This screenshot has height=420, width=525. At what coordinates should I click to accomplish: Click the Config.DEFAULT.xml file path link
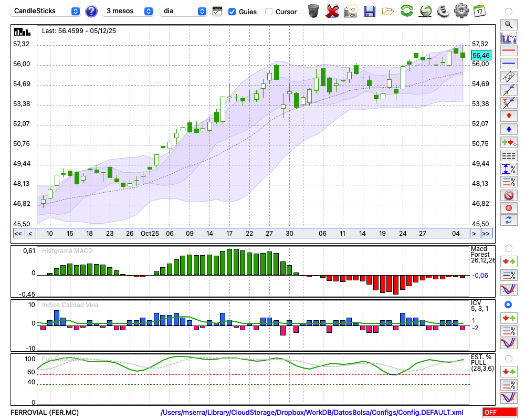(312, 412)
